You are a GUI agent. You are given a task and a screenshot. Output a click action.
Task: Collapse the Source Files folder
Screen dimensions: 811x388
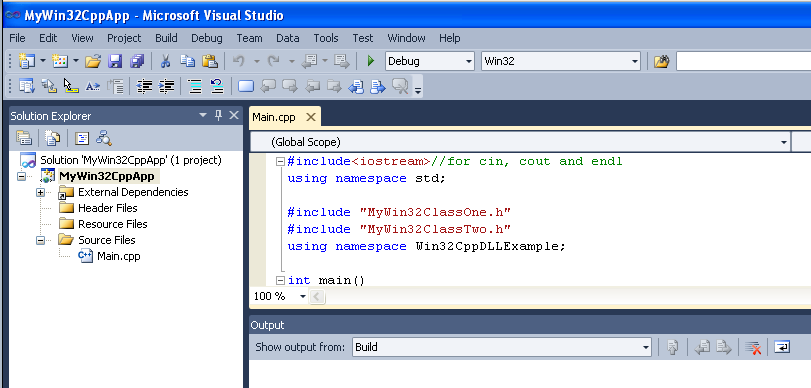[x=41, y=240]
